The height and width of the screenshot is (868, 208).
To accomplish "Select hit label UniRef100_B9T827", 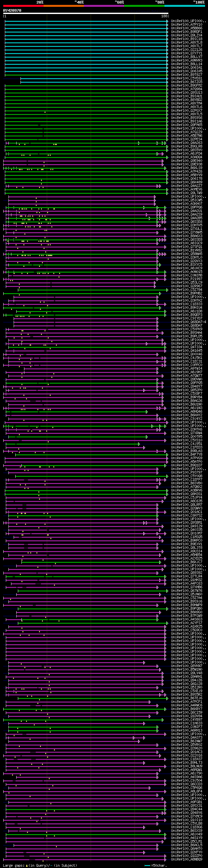I will [x=187, y=75].
